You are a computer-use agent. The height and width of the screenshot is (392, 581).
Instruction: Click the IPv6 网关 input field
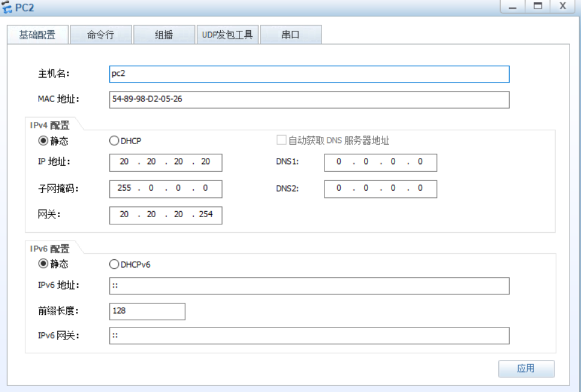point(310,336)
